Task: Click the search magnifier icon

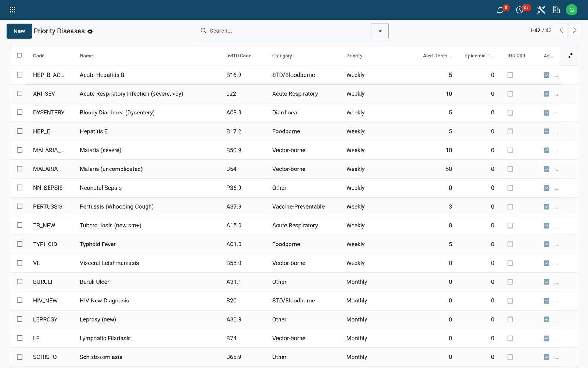Action: click(x=203, y=31)
